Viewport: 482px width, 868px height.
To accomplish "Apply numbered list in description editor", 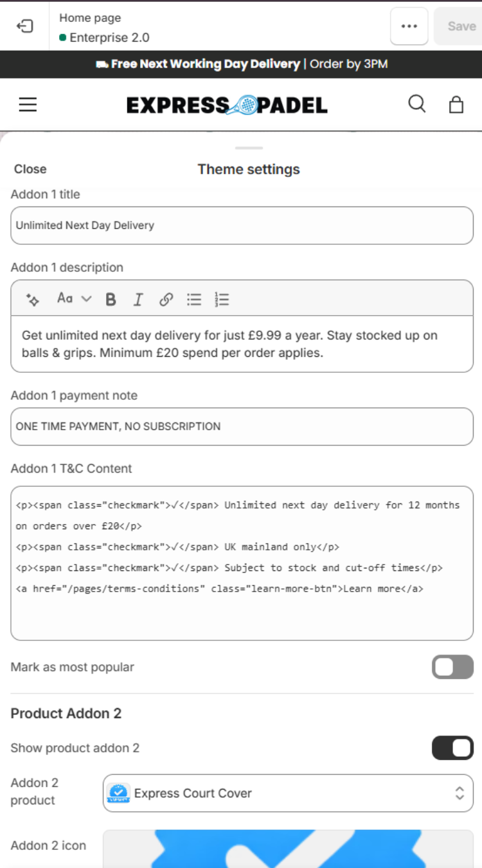I will click(x=222, y=299).
